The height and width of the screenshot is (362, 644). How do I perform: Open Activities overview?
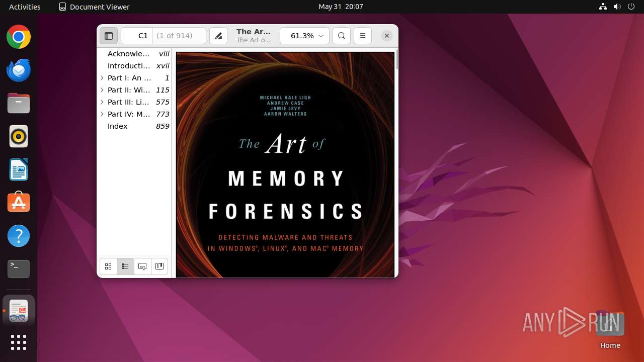(25, 7)
